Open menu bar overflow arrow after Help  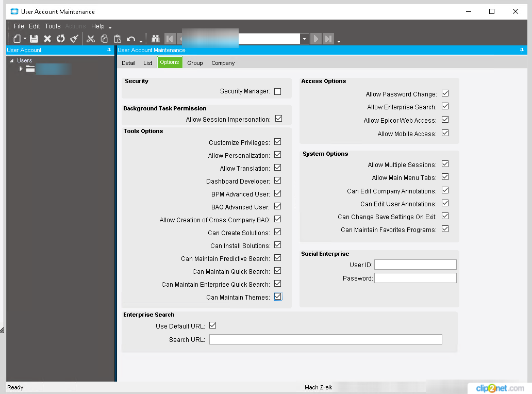pos(110,27)
